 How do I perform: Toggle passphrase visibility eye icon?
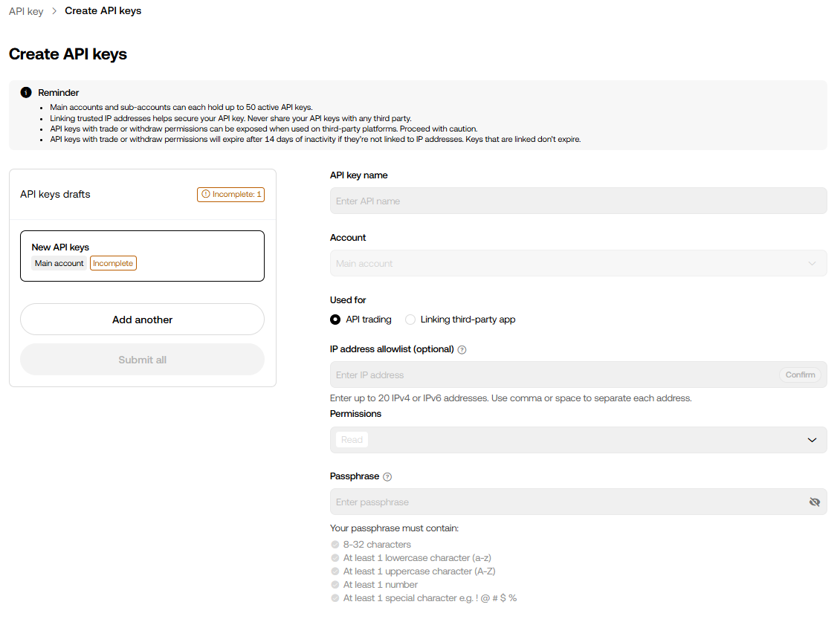pyautogui.click(x=814, y=502)
